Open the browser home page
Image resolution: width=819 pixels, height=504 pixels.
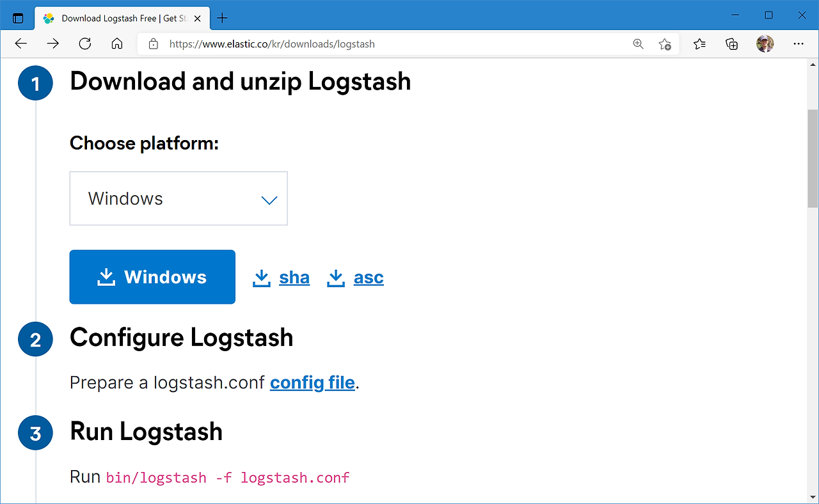point(116,44)
